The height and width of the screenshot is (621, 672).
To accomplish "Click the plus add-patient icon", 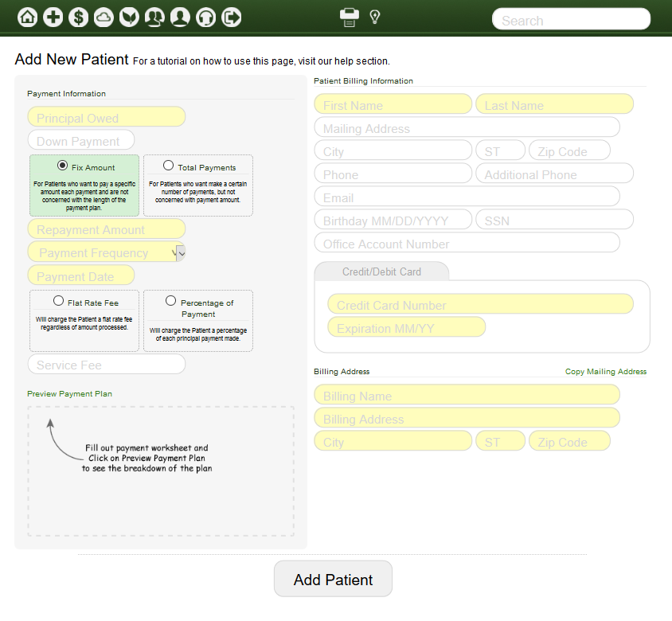I will click(53, 18).
